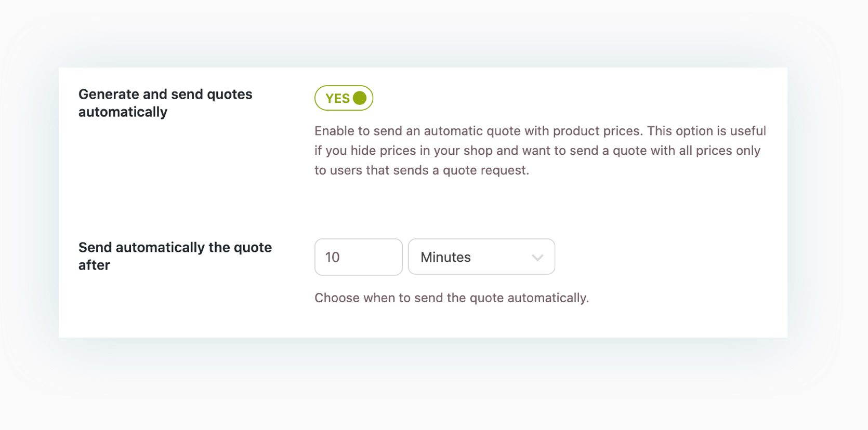
Task: Click the word 'after' in the second label
Action: click(94, 265)
